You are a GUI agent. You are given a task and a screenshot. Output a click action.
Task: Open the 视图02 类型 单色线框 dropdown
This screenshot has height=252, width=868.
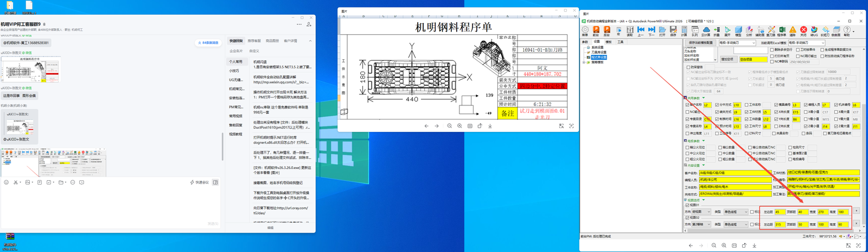(x=736, y=224)
